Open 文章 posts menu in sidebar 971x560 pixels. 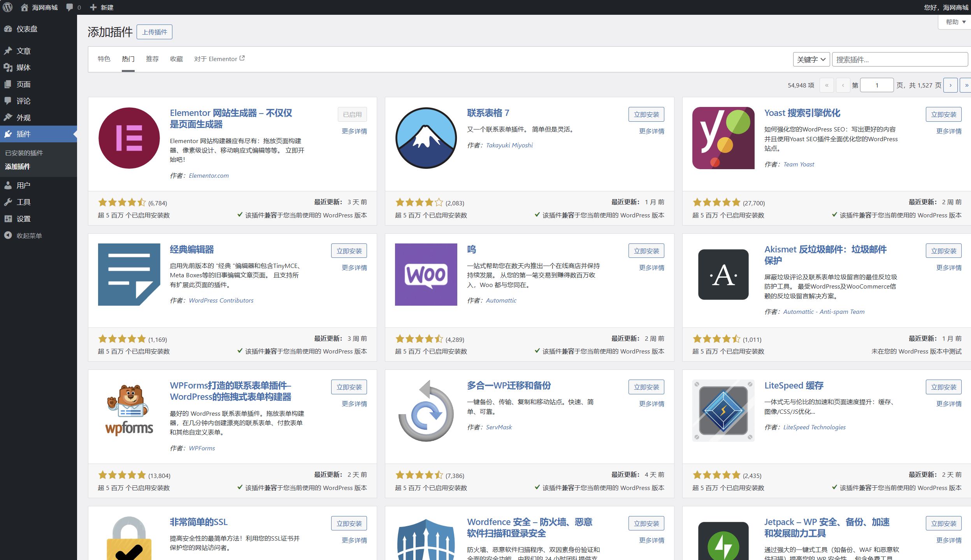click(39, 51)
